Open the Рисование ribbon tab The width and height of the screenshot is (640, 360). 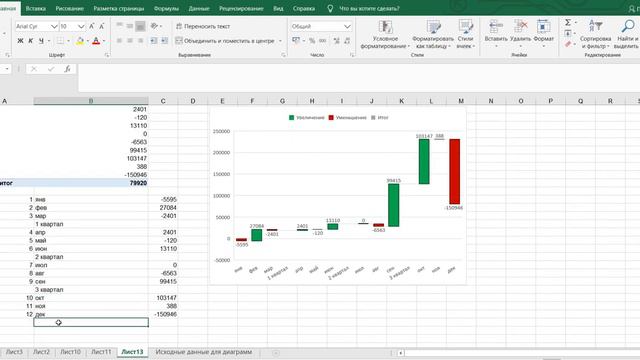pos(69,8)
